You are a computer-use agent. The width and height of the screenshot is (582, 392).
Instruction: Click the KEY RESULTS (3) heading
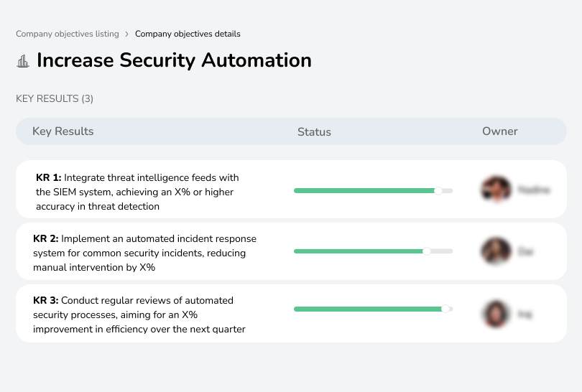55,98
